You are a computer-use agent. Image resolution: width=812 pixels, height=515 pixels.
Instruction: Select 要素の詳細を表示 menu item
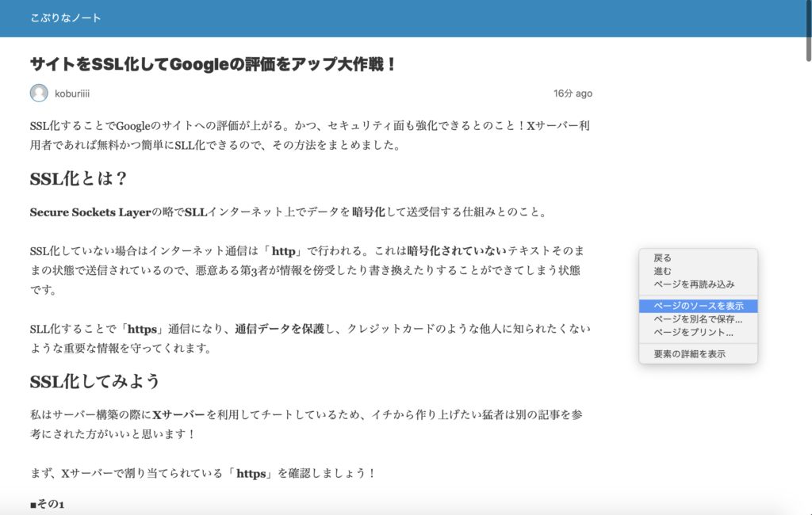coord(689,354)
